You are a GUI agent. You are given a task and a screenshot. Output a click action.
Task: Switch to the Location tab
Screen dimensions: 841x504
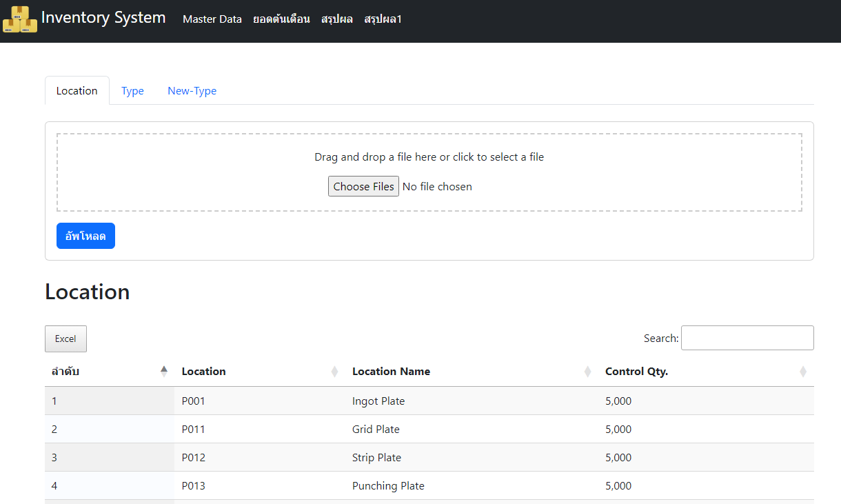coord(77,90)
